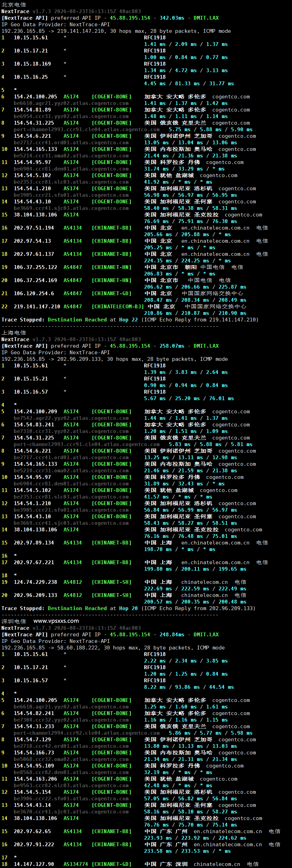Select the 233.58 ms latency value

click(x=158, y=851)
